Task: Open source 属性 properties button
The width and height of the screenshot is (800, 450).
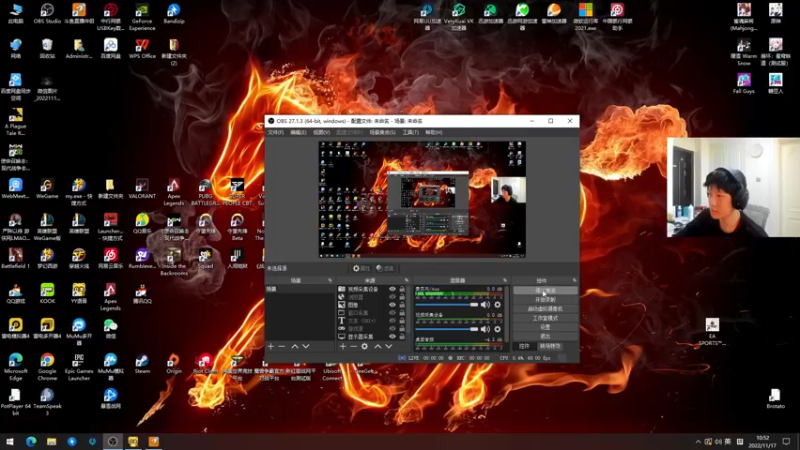Action: pyautogui.click(x=361, y=268)
